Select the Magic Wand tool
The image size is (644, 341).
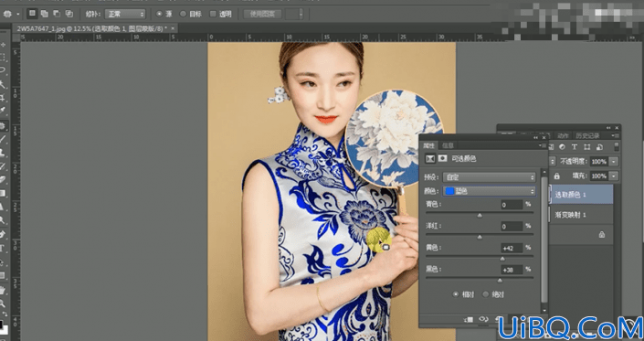point(4,84)
